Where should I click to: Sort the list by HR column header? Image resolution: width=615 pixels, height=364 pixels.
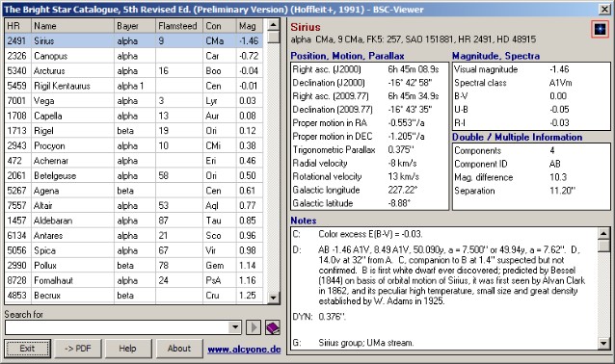pyautogui.click(x=18, y=26)
